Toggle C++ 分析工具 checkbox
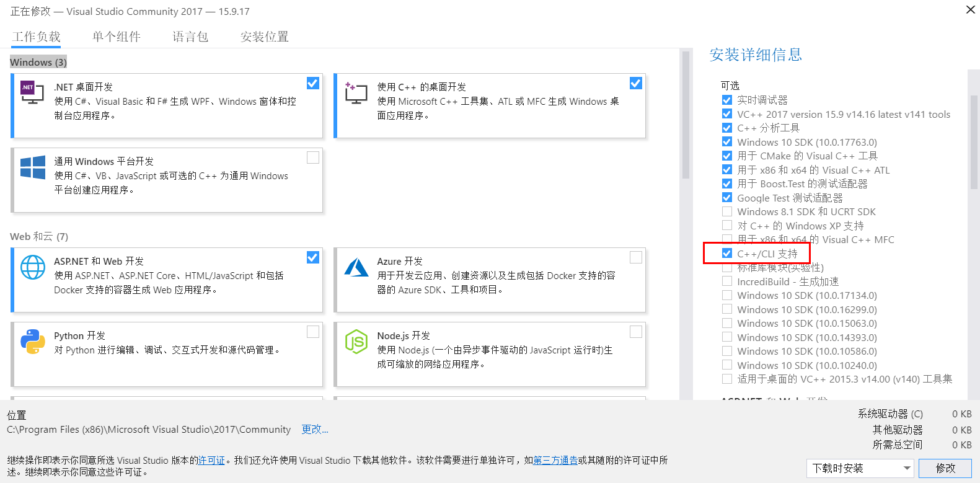Viewport: 980px width, 483px height. pyautogui.click(x=727, y=128)
